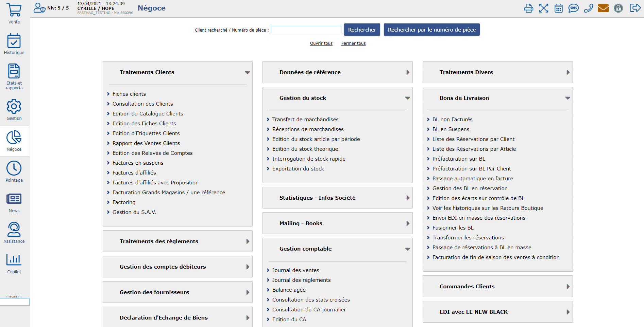The width and height of the screenshot is (644, 327).
Task: Open the Vente shopping cart icon
Action: click(x=14, y=10)
